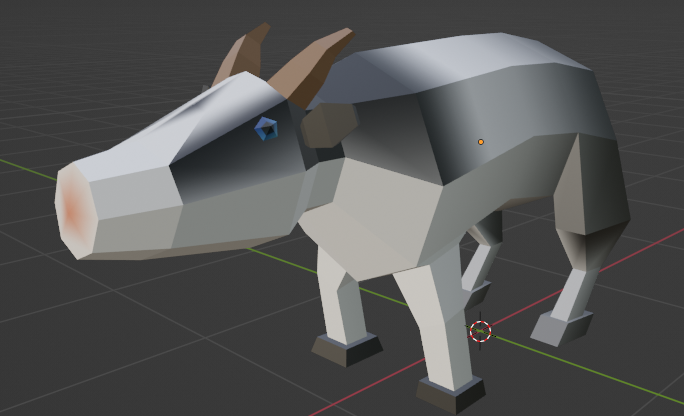Select the cow's dark brown ear
Screen dimensions: 684x416
pyautogui.click(x=329, y=124)
